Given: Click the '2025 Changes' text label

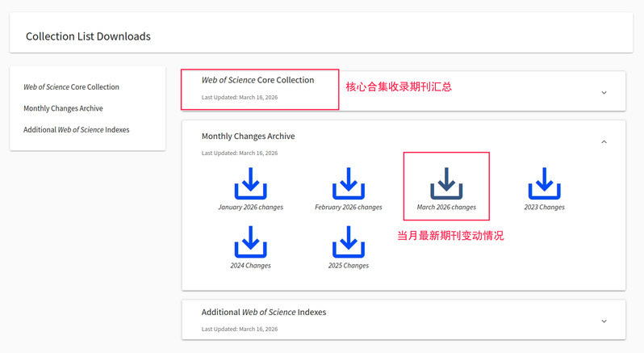Looking at the screenshot, I should click(x=348, y=266).
